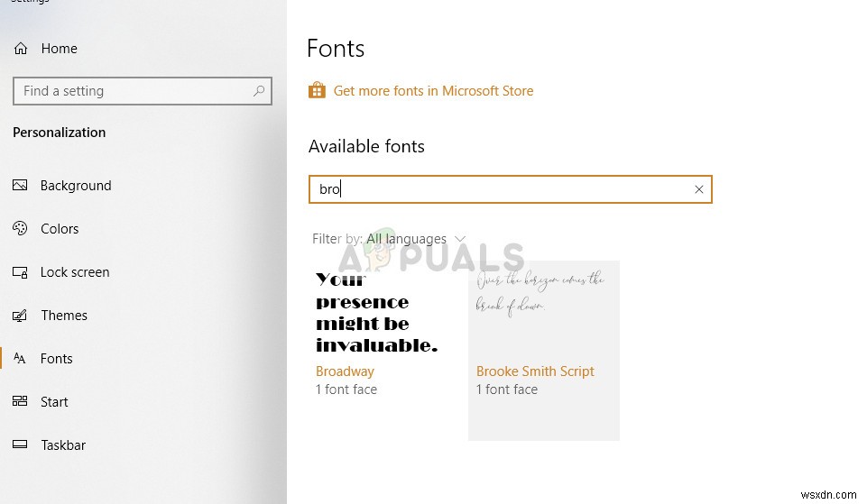Click the Themes brush icon
This screenshot has width=867, height=504.
tap(20, 316)
